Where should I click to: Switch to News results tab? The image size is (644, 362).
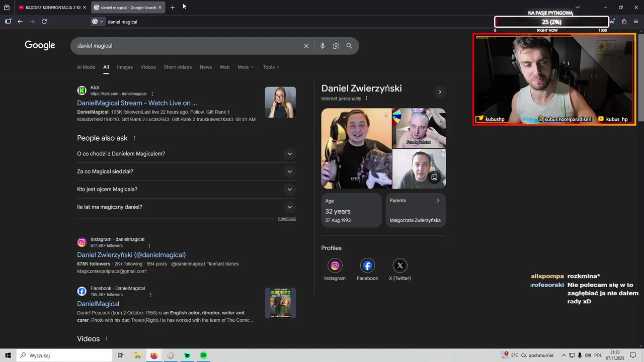click(x=206, y=67)
